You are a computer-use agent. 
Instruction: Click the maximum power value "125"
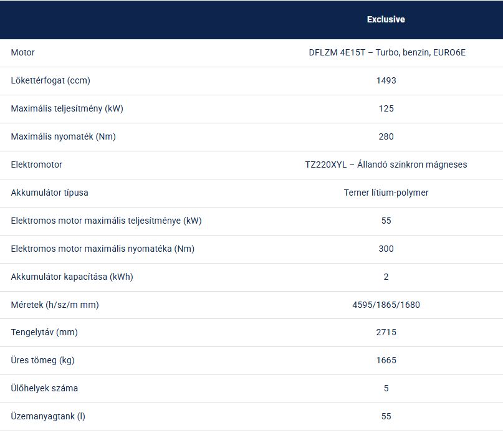tap(386, 108)
